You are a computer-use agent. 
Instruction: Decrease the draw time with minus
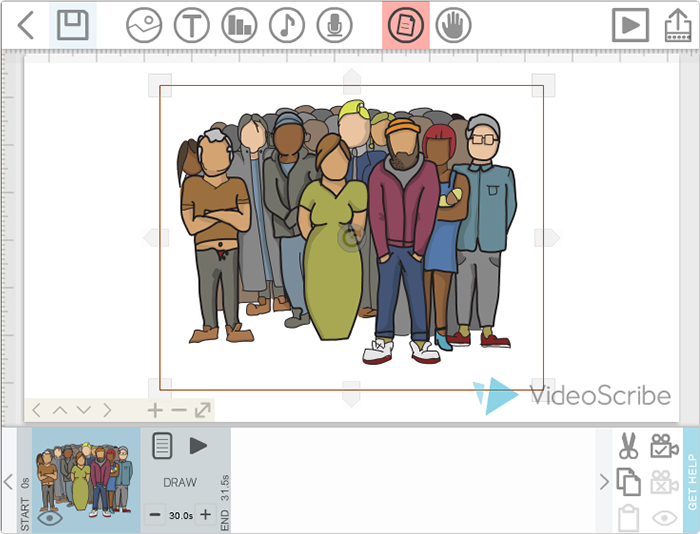pyautogui.click(x=155, y=515)
